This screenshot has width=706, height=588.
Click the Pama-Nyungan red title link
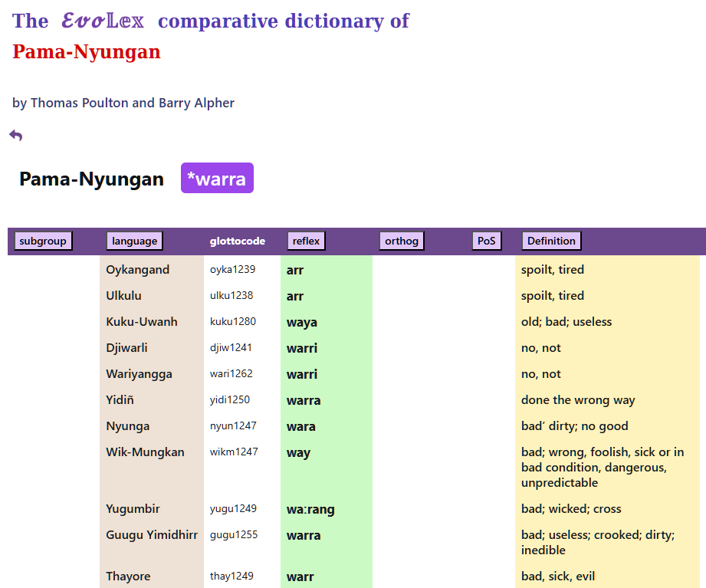[x=87, y=51]
